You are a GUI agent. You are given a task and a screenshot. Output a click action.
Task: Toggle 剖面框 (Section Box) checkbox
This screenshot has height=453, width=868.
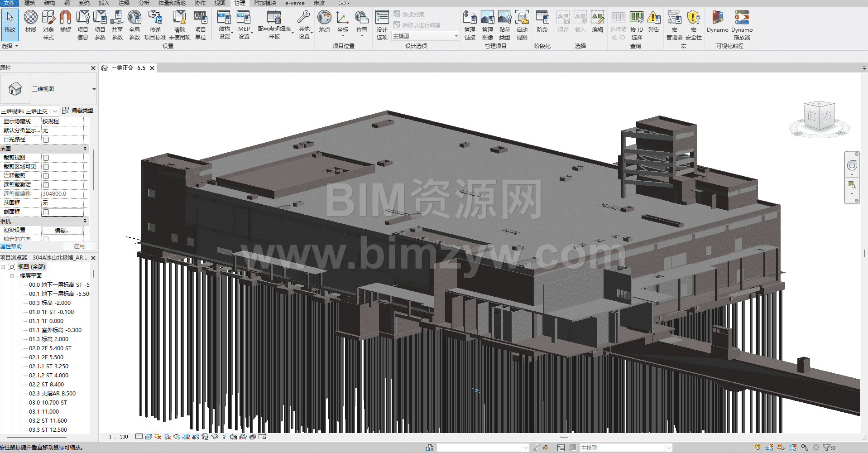46,212
